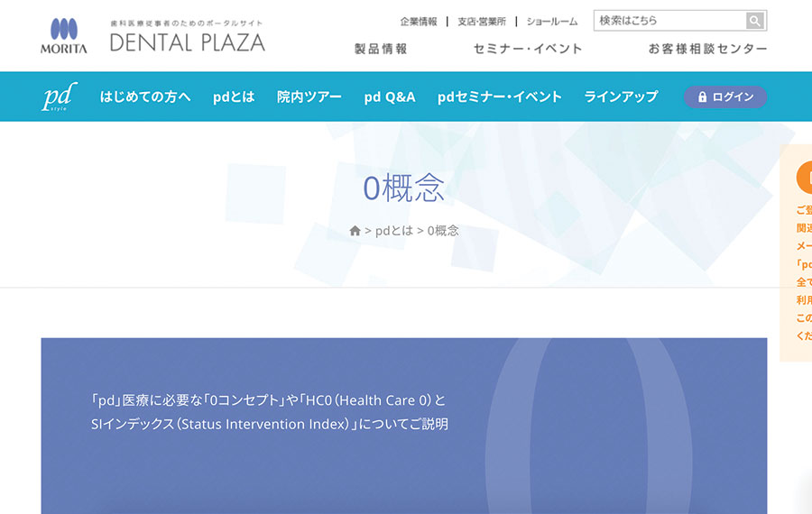Open お客様相談センター menu
812x514 pixels.
click(x=707, y=49)
